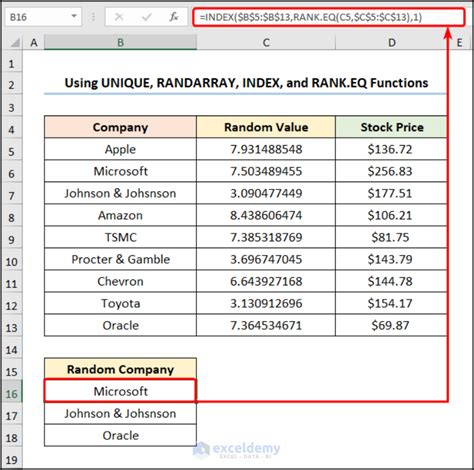Select 'Oracle' cell in row 13
474x470 pixels.
(120, 325)
